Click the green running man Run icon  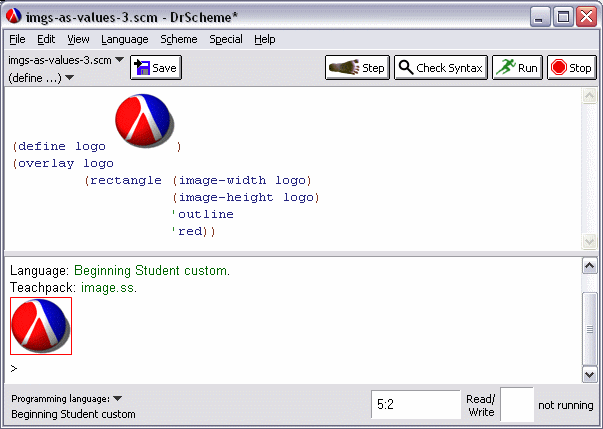506,67
